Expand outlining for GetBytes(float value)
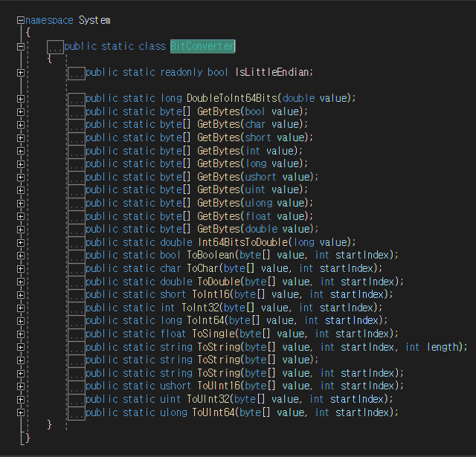This screenshot has height=457, width=476. (x=21, y=216)
